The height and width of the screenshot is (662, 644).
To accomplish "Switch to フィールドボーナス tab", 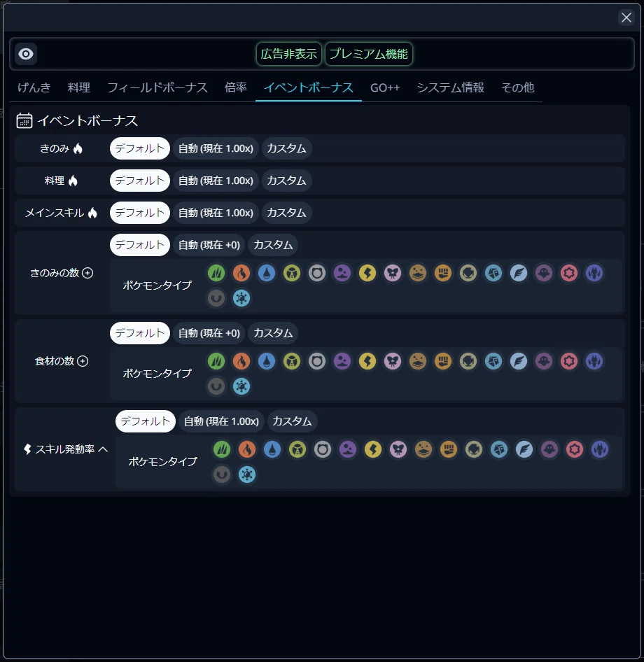I will [x=157, y=87].
